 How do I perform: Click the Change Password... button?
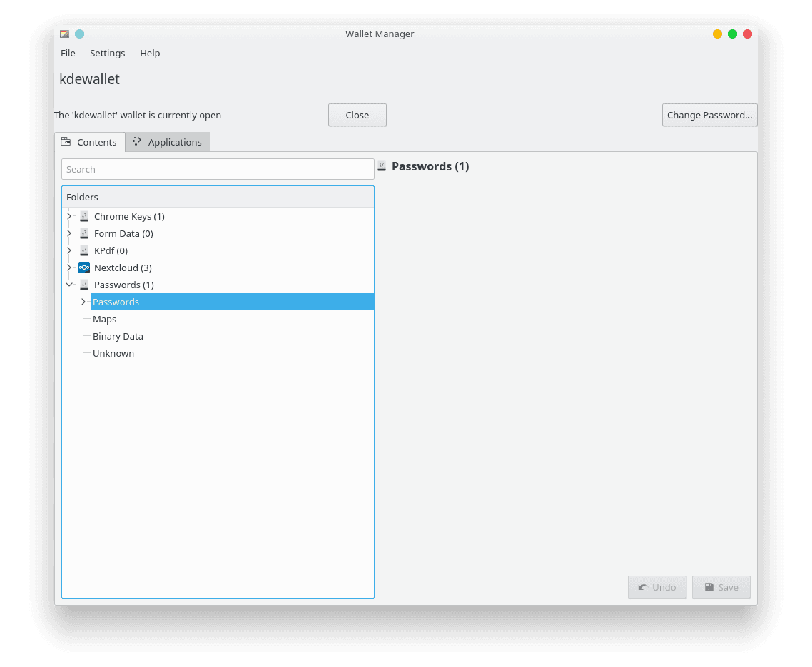coord(709,115)
